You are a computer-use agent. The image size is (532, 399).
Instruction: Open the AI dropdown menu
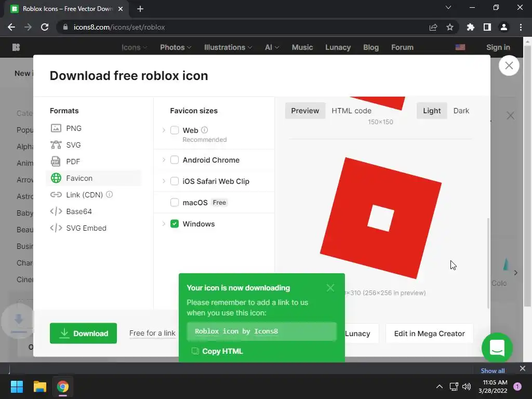pos(272,47)
